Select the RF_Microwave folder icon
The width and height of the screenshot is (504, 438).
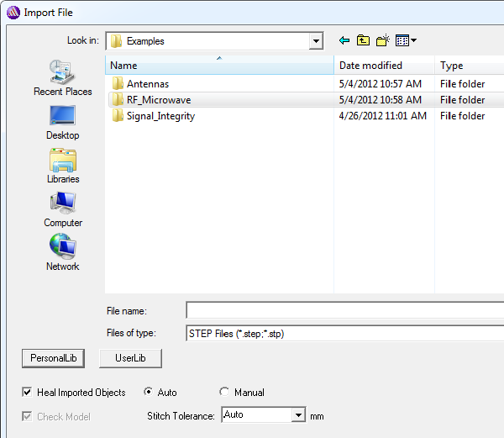pyautogui.click(x=118, y=100)
